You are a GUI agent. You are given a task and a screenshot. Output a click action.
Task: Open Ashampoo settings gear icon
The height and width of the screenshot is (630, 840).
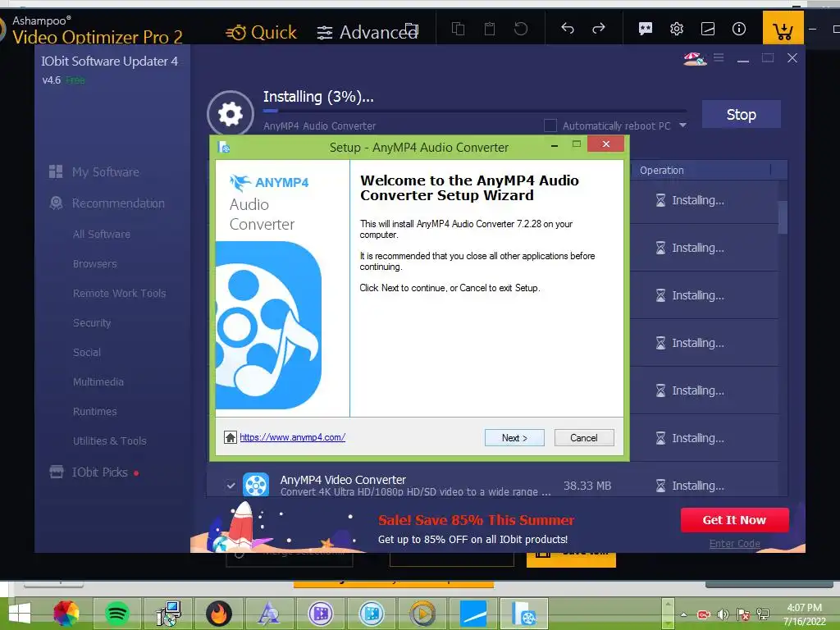pos(677,29)
